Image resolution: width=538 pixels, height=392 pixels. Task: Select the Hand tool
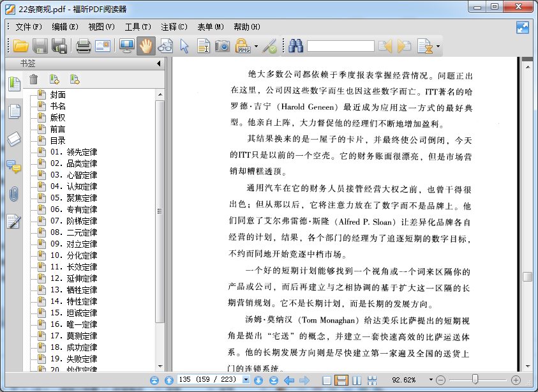coord(146,46)
